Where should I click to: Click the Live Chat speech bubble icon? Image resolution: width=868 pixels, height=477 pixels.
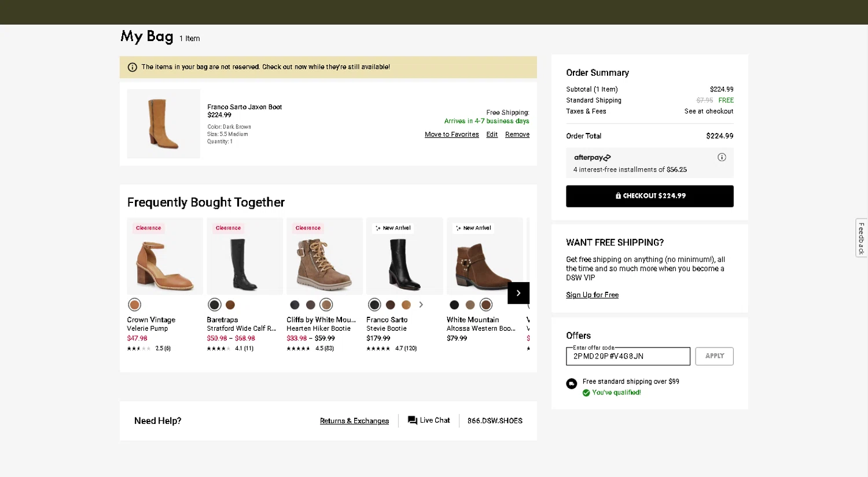point(413,420)
